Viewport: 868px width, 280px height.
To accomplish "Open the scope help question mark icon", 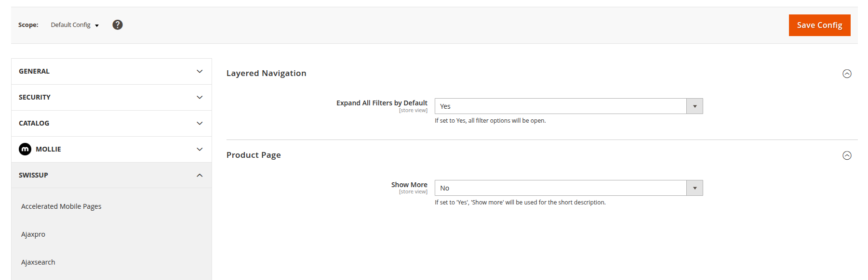I will tap(118, 25).
